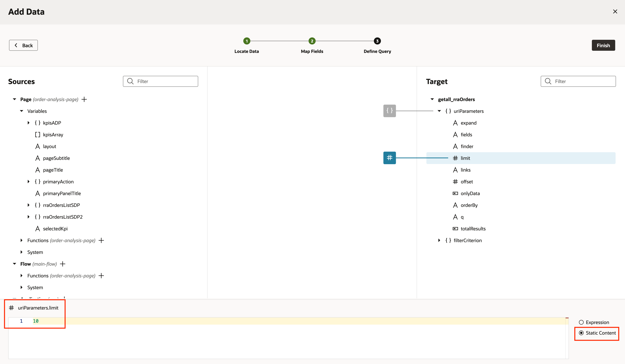This screenshot has height=364, width=625.
Task: Click the blue number mapping node
Action: click(389, 158)
